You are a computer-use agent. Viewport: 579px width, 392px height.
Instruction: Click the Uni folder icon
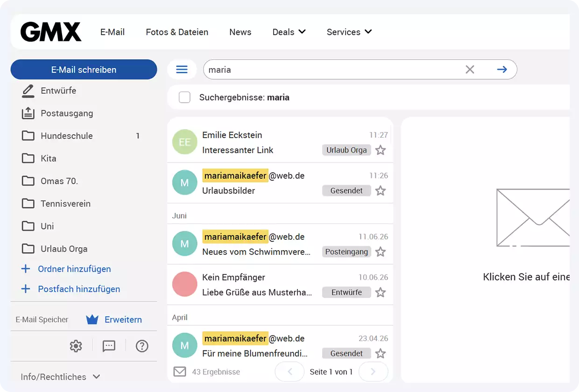[x=28, y=226]
